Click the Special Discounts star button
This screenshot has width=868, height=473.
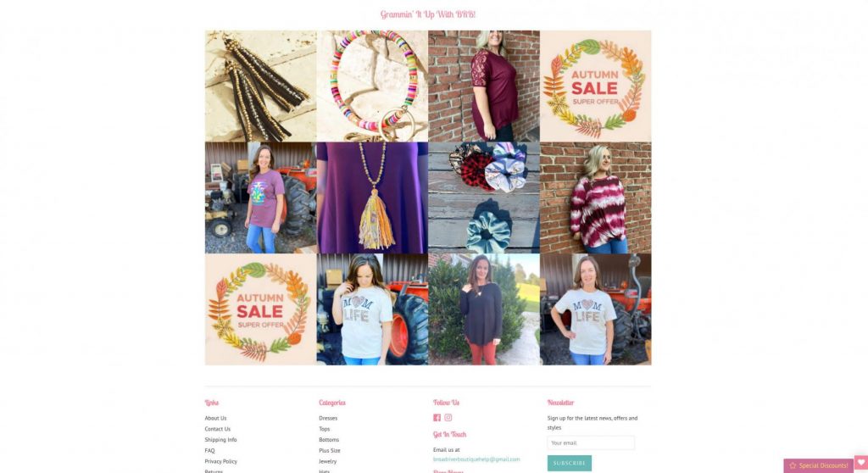click(818, 466)
